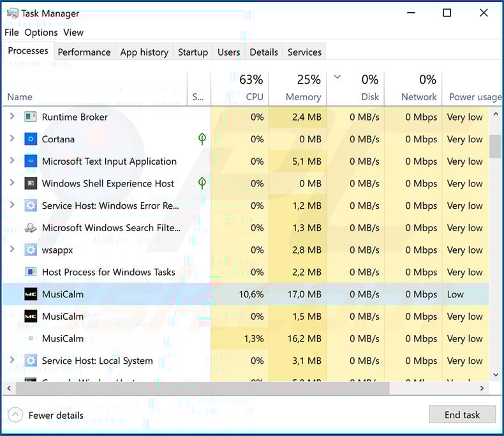Viewport: 504px width, 436px height.
Task: Click the Cortana app icon
Action: 31,139
